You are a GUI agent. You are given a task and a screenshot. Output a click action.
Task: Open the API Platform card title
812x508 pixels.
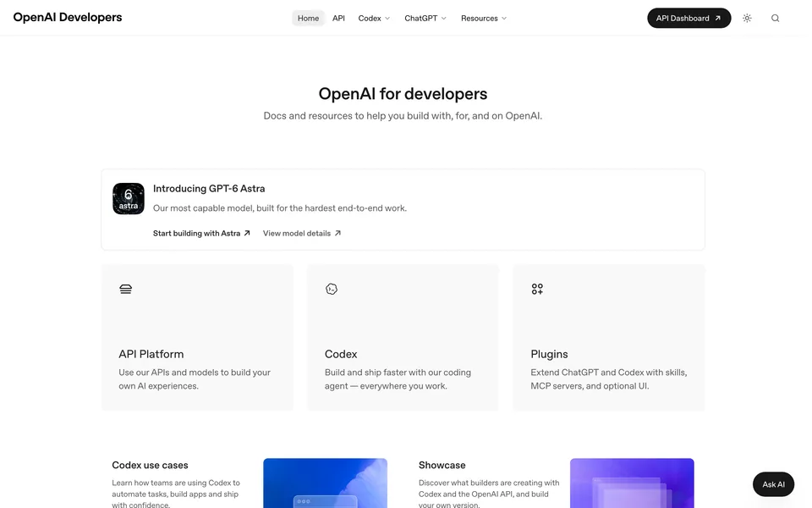(151, 354)
